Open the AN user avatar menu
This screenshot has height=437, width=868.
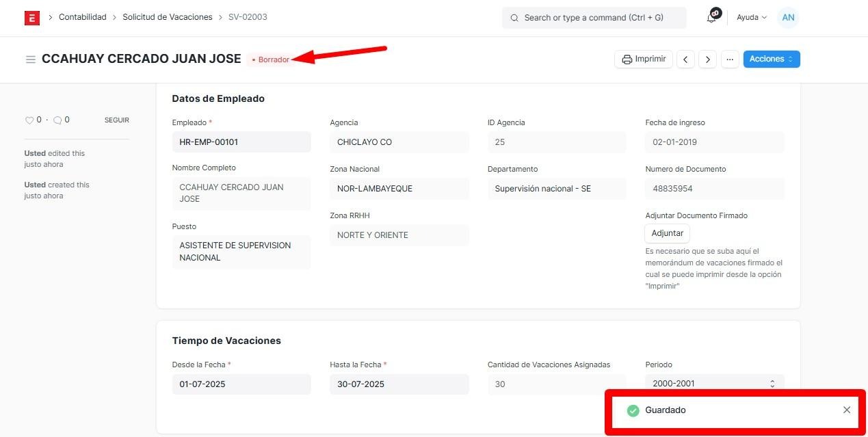(788, 18)
